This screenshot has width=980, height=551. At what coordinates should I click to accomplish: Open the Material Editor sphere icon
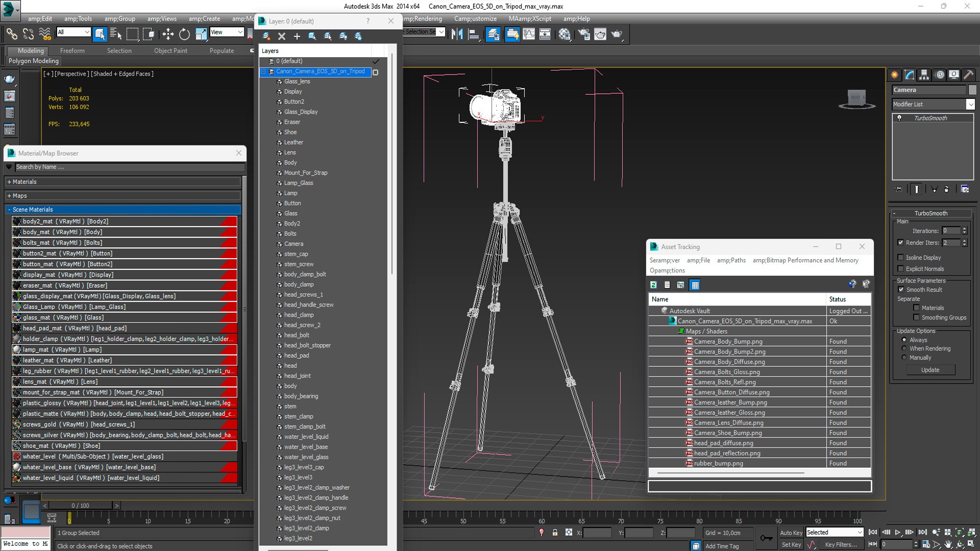pyautogui.click(x=564, y=34)
